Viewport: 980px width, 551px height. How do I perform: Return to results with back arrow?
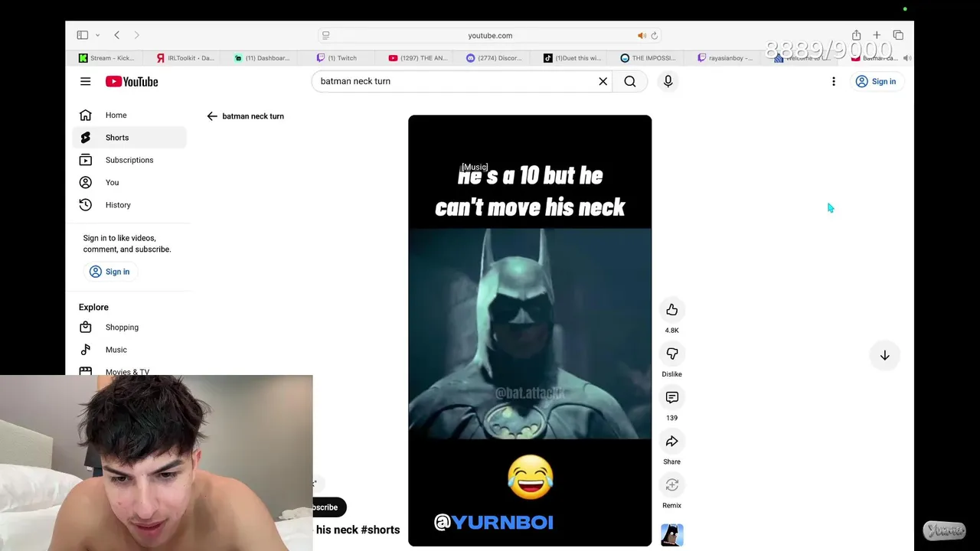(212, 116)
